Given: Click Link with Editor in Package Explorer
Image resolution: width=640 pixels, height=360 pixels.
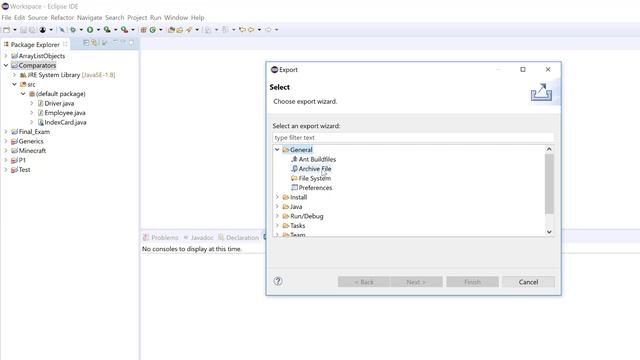Looking at the screenshot, I should 94,42.
